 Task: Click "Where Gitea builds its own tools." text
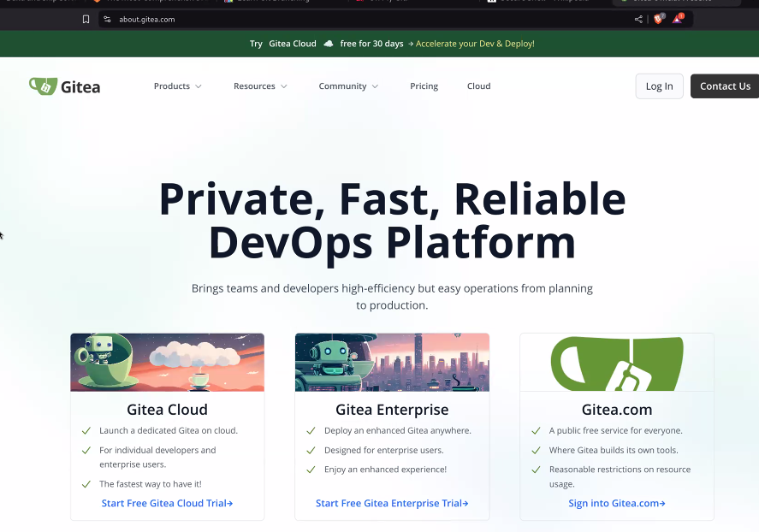(614, 450)
